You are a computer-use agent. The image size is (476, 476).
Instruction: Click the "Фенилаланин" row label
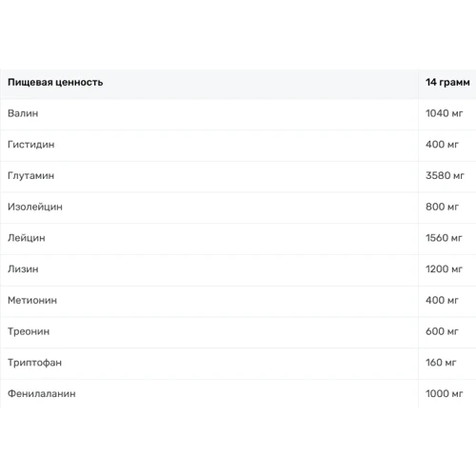[42, 393]
